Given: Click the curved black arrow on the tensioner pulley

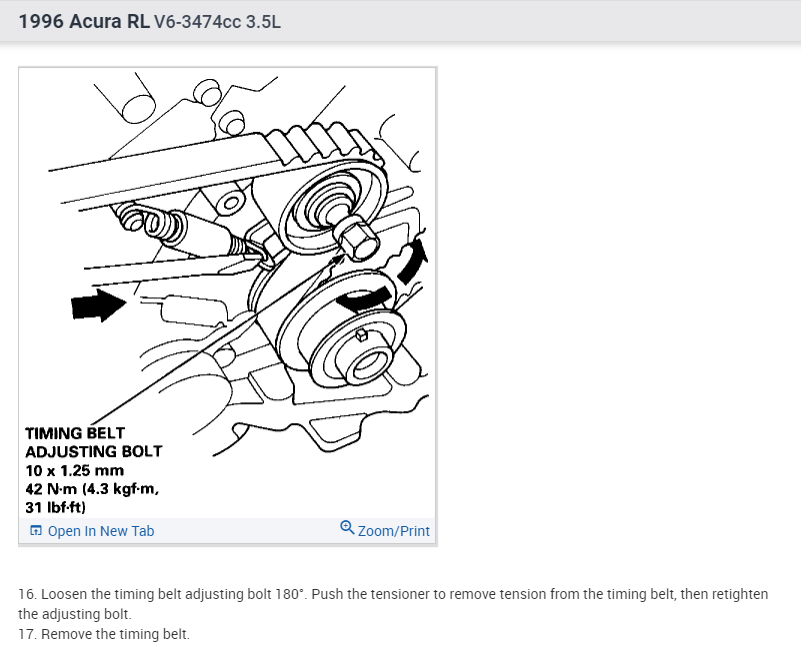Looking at the screenshot, I should click(x=364, y=299).
